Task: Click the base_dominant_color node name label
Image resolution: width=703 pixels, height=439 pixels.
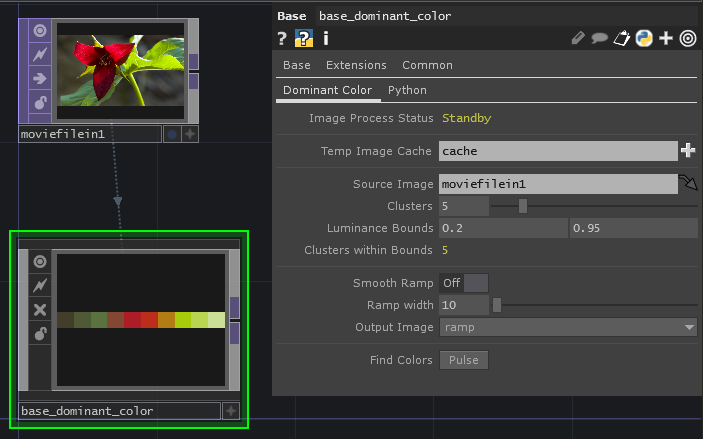Action: pyautogui.click(x=119, y=411)
